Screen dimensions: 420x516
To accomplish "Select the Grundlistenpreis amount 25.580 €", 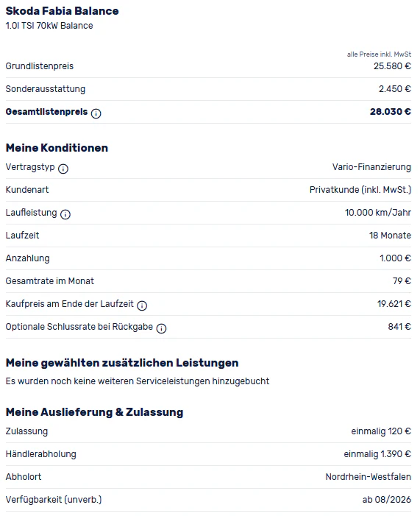I will (x=392, y=66).
